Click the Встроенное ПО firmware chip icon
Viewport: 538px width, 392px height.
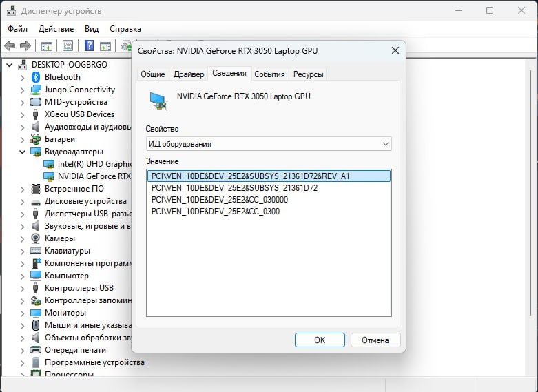point(36,189)
